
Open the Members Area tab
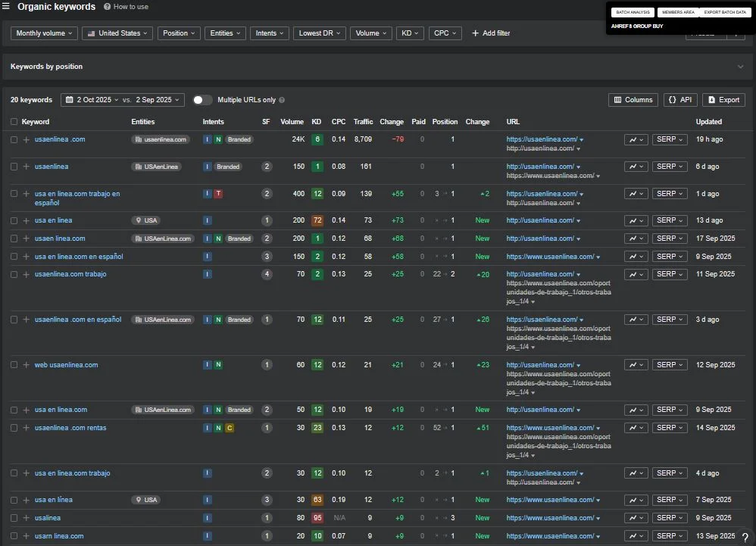[x=678, y=12]
